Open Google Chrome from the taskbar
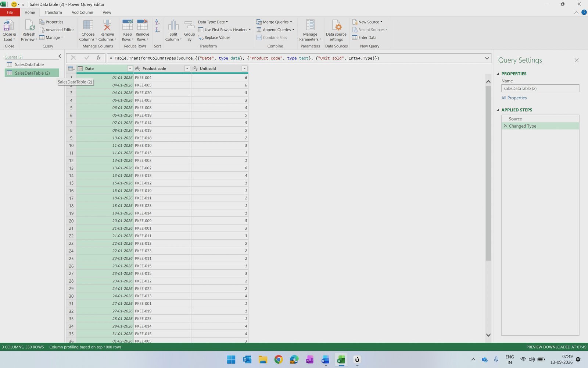588x368 pixels. (x=279, y=360)
